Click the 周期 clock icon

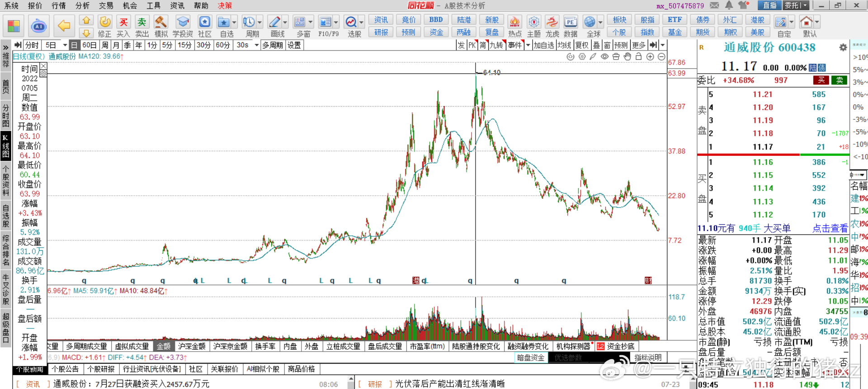(249, 27)
